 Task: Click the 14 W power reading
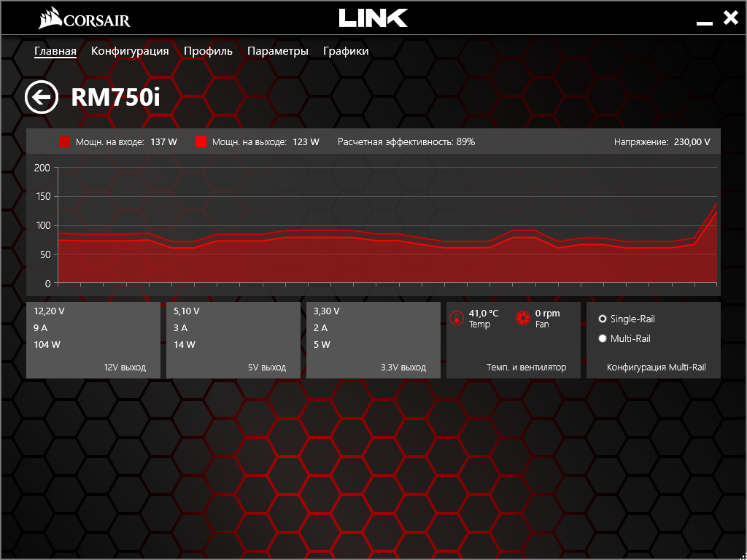(185, 345)
